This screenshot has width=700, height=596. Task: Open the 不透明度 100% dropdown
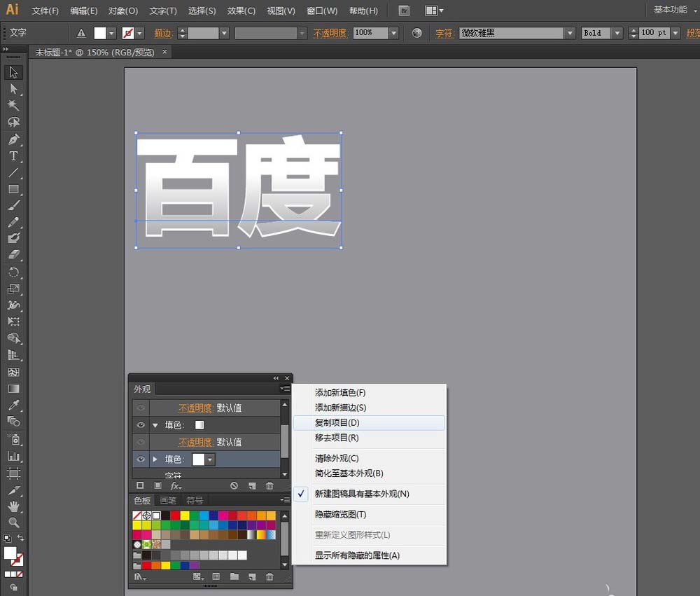pos(393,33)
